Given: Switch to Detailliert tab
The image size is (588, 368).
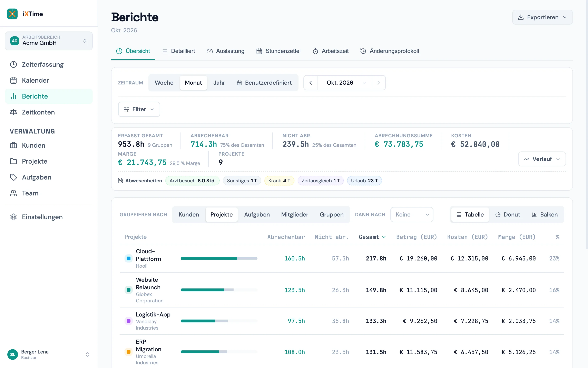Looking at the screenshot, I should click(x=178, y=51).
